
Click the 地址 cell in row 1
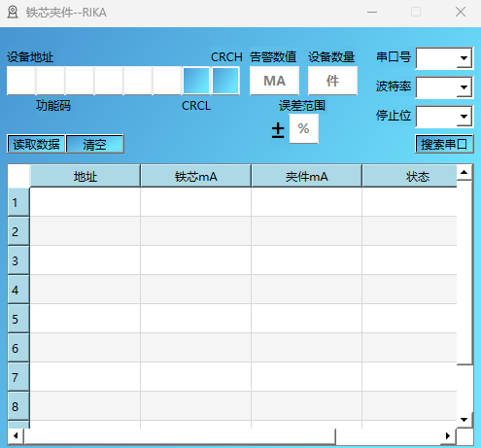click(86, 202)
